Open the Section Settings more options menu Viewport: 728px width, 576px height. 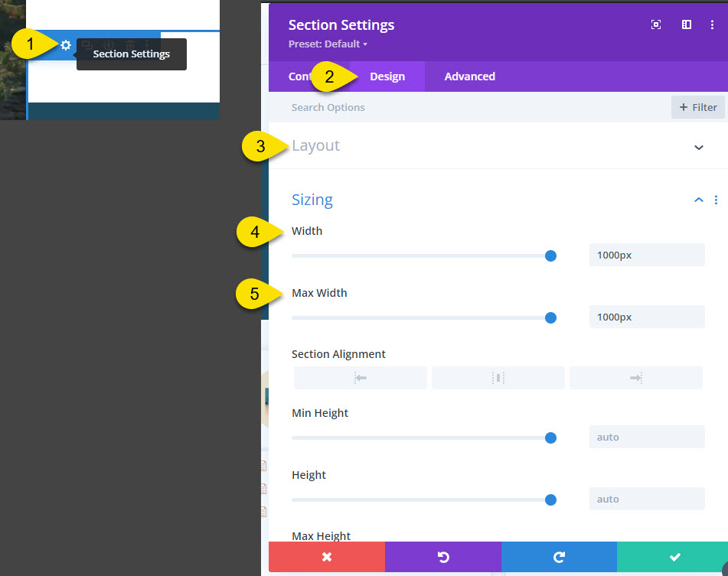click(712, 24)
